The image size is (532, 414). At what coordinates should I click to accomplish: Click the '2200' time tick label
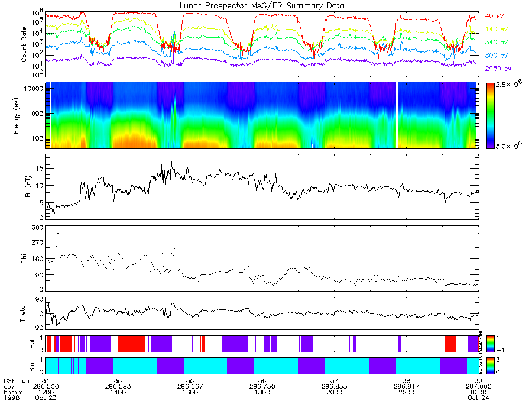tap(407, 392)
